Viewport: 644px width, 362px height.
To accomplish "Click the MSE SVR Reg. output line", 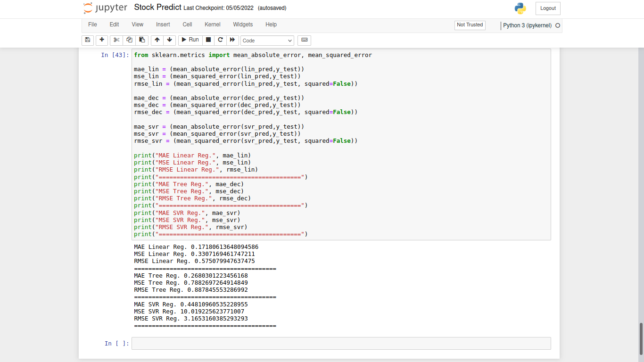I will 189,311.
